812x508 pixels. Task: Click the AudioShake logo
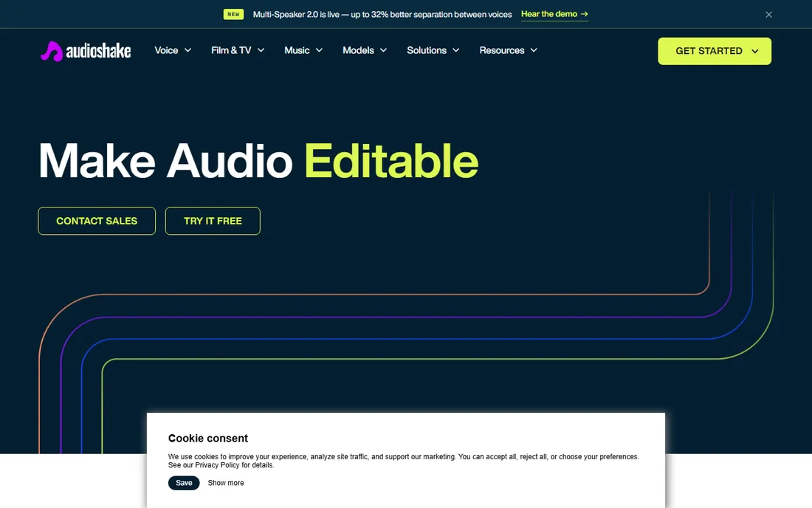click(86, 51)
